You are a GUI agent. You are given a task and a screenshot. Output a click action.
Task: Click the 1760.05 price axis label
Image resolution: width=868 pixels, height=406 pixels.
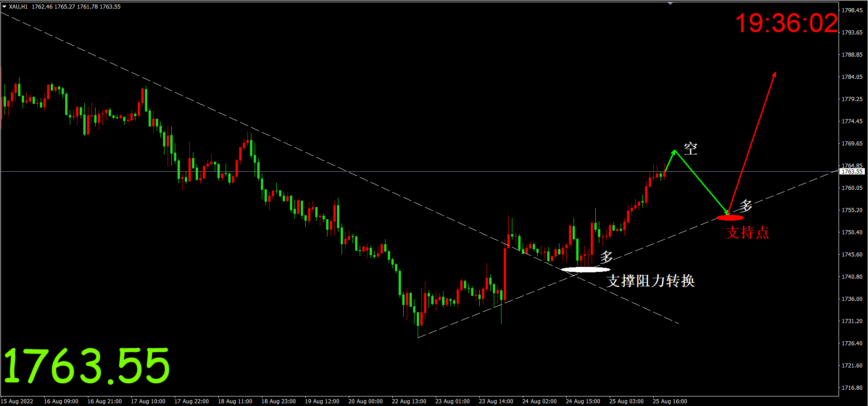tap(852, 188)
